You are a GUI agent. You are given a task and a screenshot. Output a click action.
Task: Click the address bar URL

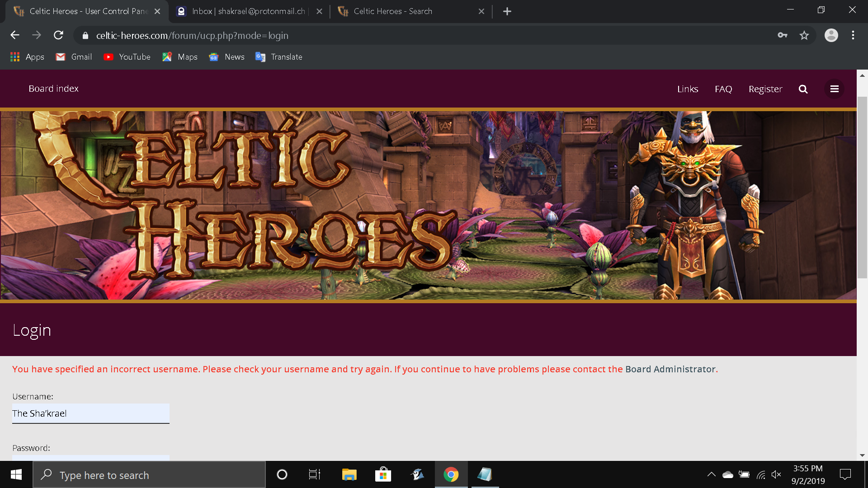(x=192, y=36)
